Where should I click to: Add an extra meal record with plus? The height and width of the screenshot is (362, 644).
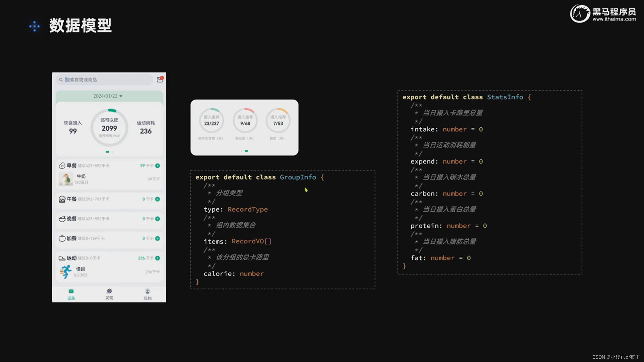pos(157,238)
